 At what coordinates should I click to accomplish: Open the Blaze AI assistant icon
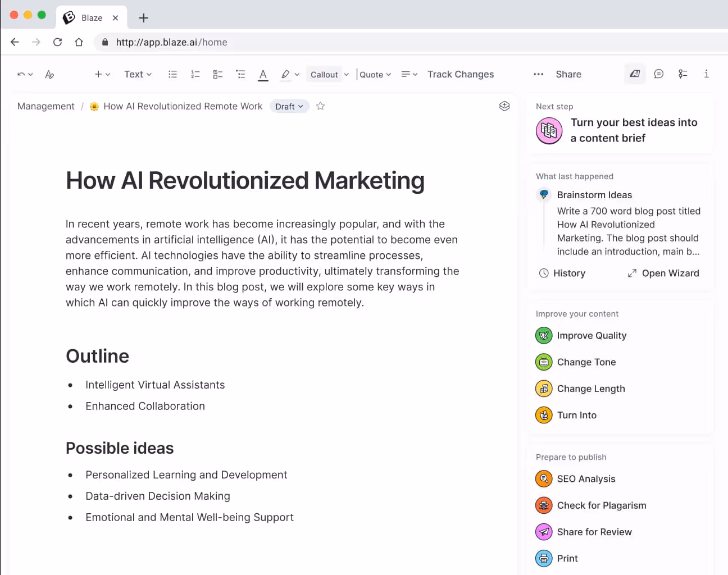click(x=635, y=74)
